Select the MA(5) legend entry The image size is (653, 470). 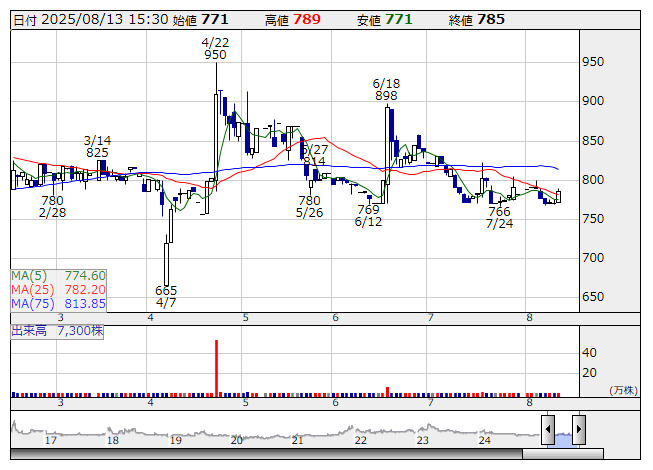click(x=59, y=275)
